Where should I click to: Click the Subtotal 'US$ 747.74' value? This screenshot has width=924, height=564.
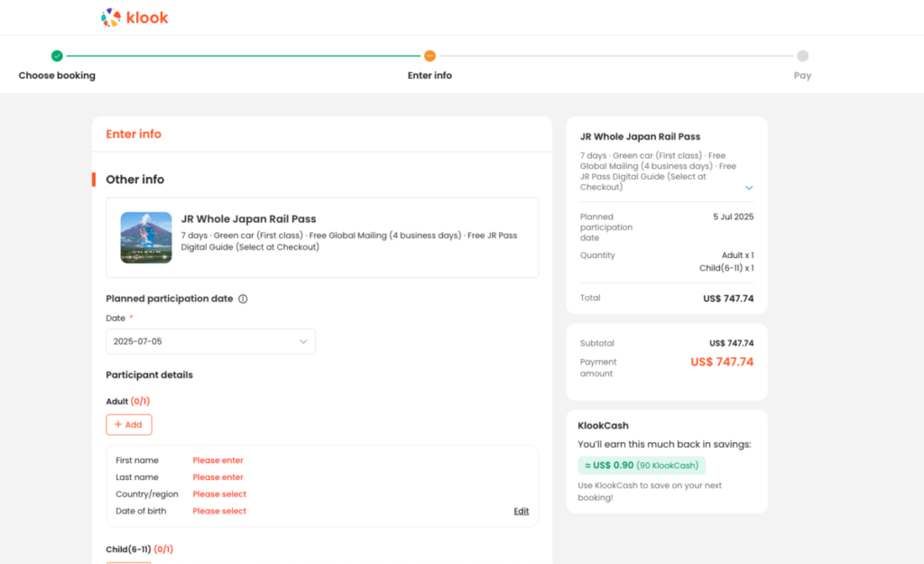point(731,343)
